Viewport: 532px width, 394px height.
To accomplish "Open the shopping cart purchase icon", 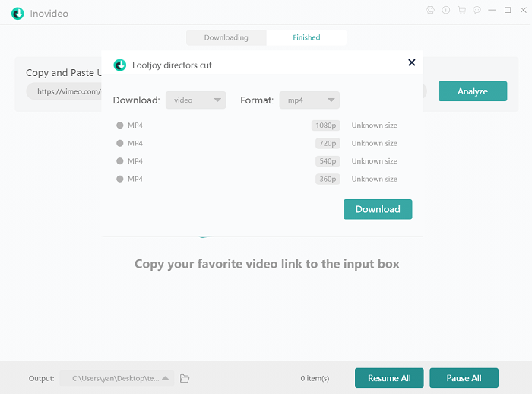I will (x=461, y=10).
